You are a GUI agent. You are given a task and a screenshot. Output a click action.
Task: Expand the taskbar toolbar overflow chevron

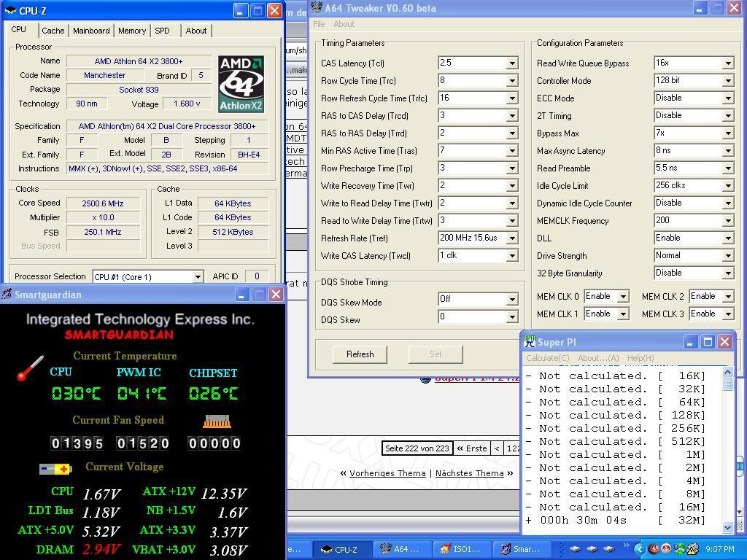[x=626, y=545]
